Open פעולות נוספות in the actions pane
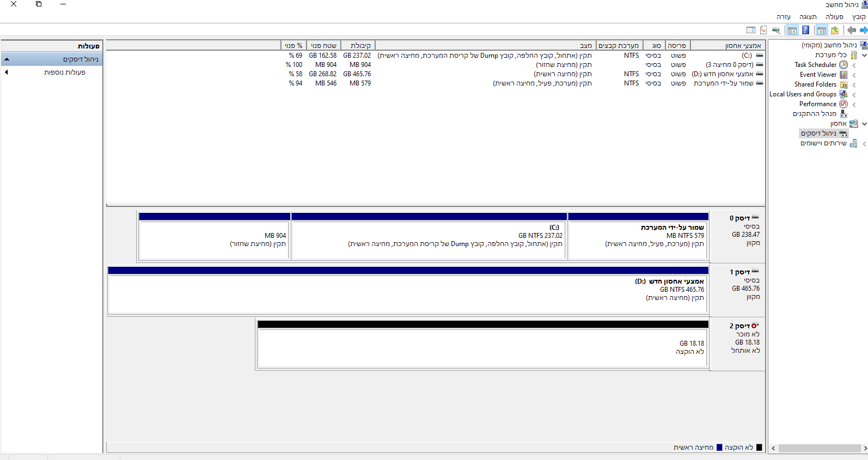This screenshot has height=460, width=868. (65, 72)
